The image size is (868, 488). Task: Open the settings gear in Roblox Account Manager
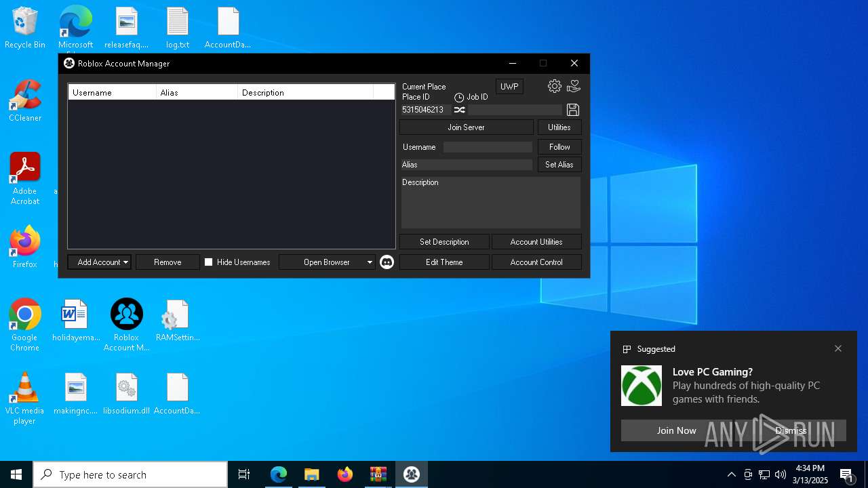pyautogui.click(x=555, y=86)
